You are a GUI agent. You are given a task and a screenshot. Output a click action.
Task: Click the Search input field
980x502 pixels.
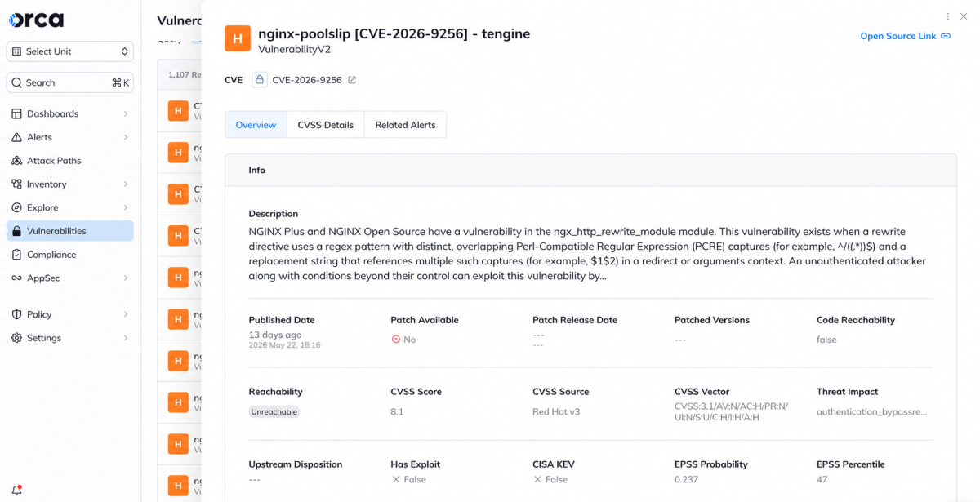pos(70,82)
